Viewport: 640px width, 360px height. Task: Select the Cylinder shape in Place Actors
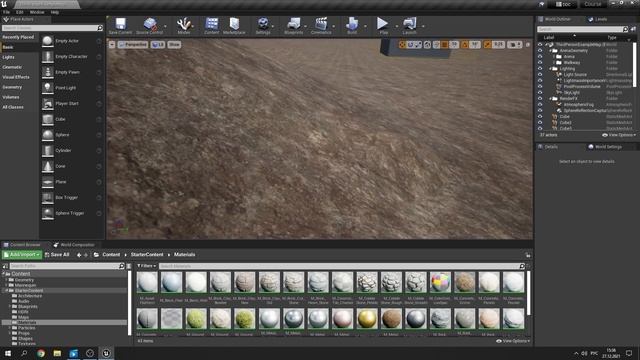[x=72, y=150]
